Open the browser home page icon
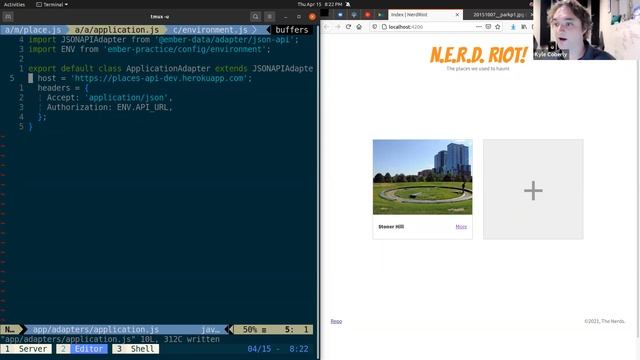The width and height of the screenshot is (640, 360). (359, 27)
